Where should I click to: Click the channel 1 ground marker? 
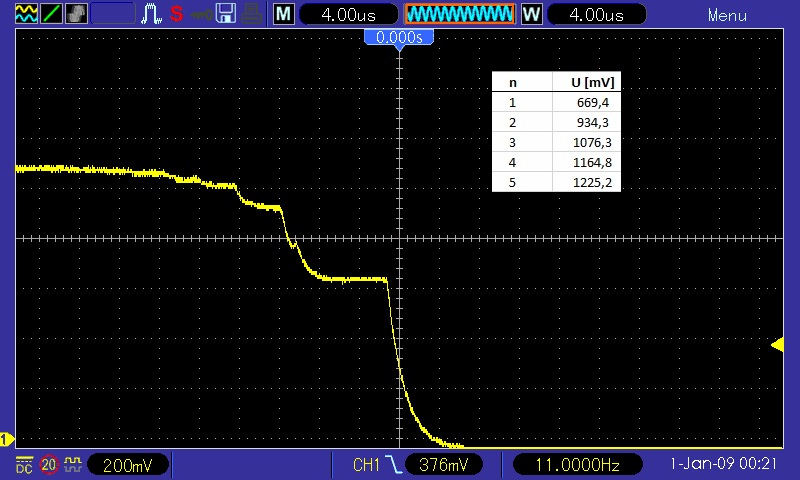(7, 439)
